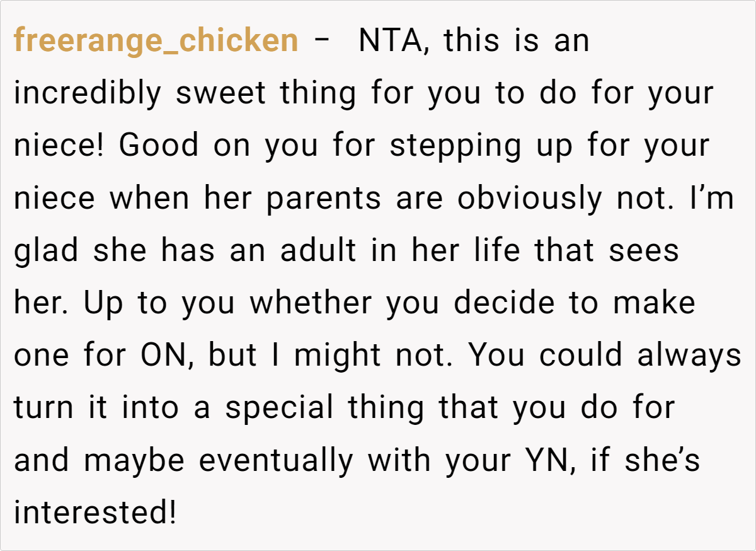Click on the word "obviously"
The image size is (756, 551).
tap(529, 198)
